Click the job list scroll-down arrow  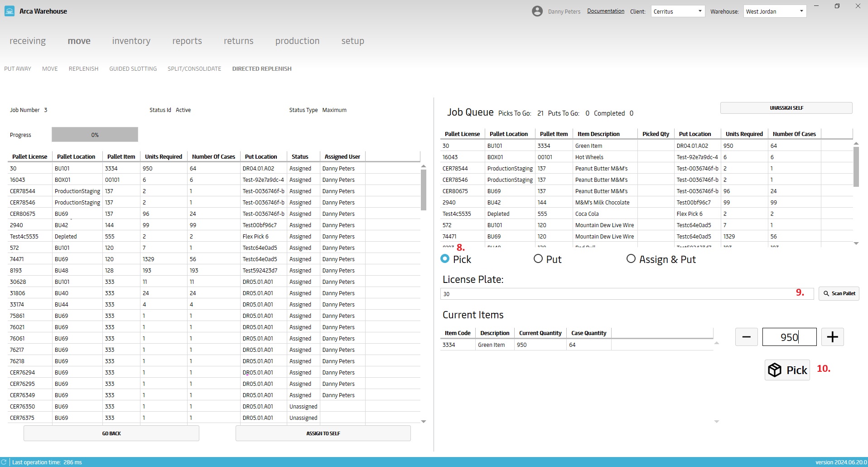(x=424, y=422)
